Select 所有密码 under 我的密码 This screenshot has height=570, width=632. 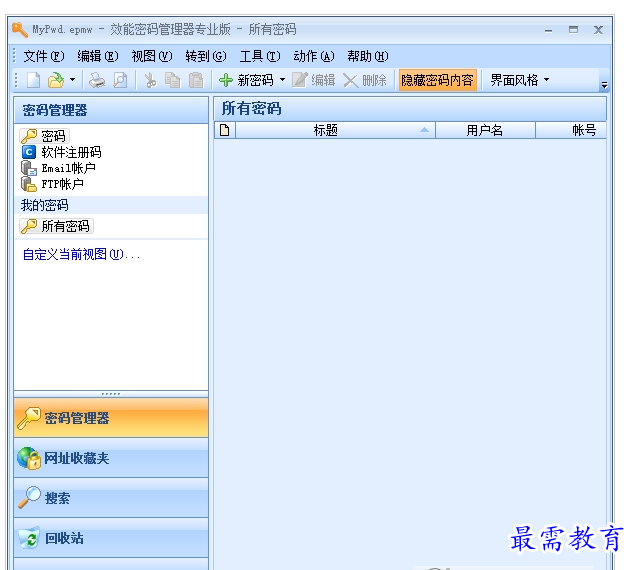pos(56,226)
